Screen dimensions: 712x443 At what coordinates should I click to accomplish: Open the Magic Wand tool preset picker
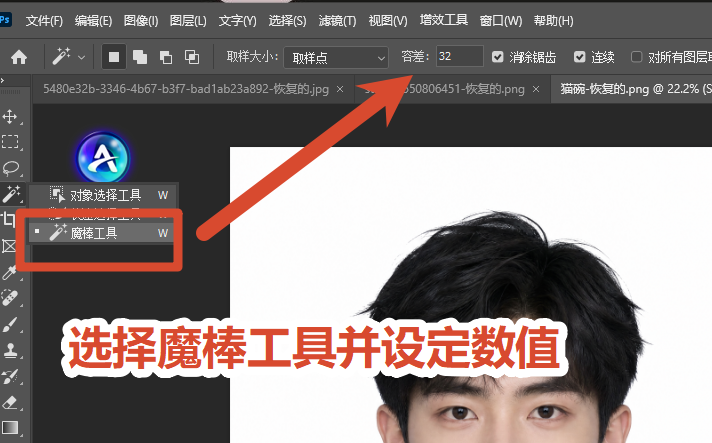click(x=68, y=57)
